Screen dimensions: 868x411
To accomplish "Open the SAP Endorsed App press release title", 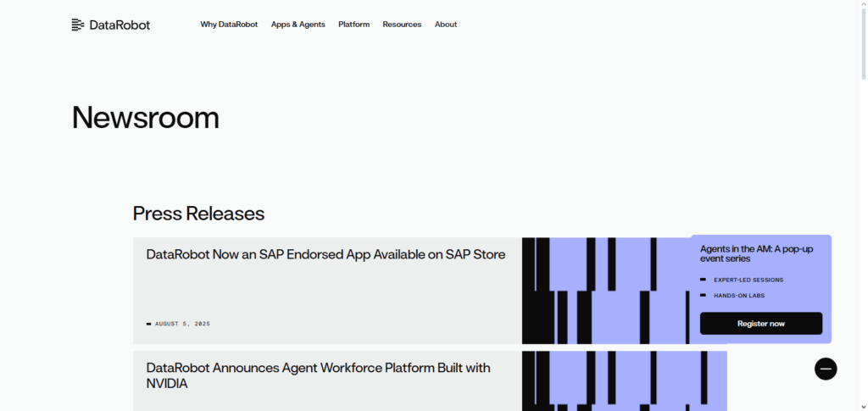I will 325,254.
